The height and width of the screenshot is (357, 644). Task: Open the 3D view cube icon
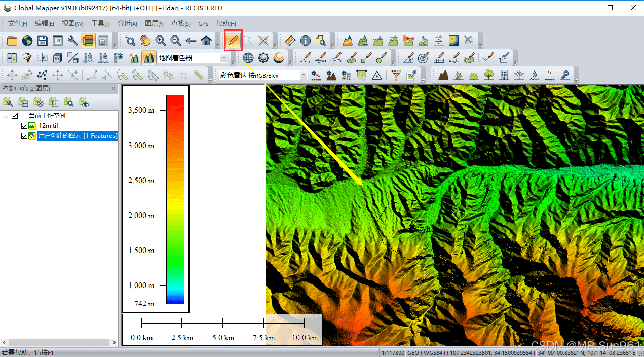click(x=58, y=58)
